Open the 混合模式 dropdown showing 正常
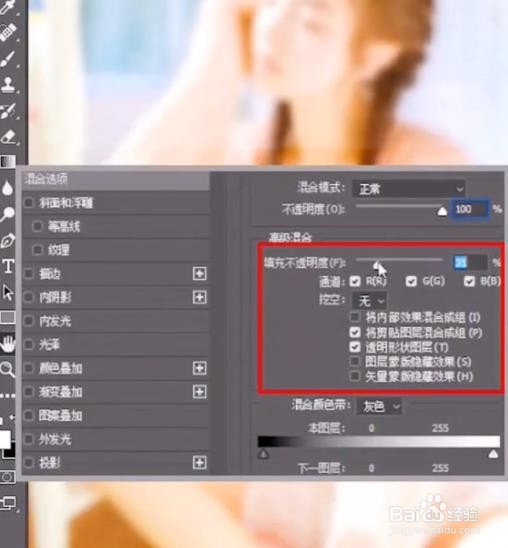Screen dimensions: 508x548 409,189
